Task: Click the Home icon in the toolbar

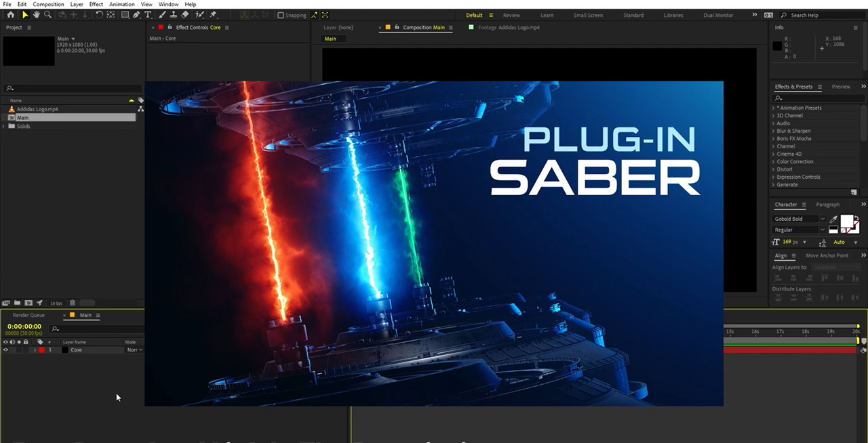Action: pos(10,15)
